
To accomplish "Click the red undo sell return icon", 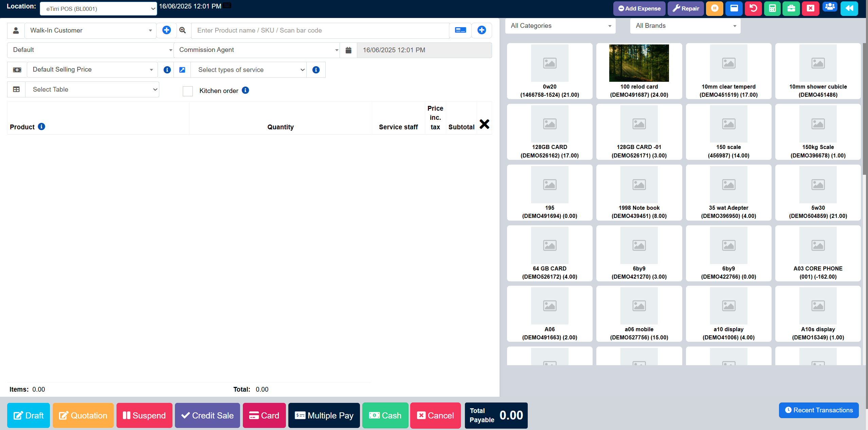I will tap(753, 8).
